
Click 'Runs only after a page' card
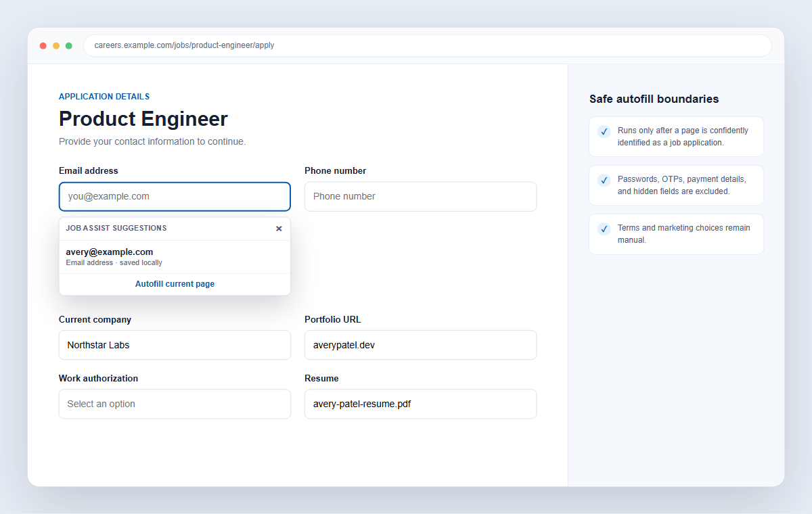677,137
